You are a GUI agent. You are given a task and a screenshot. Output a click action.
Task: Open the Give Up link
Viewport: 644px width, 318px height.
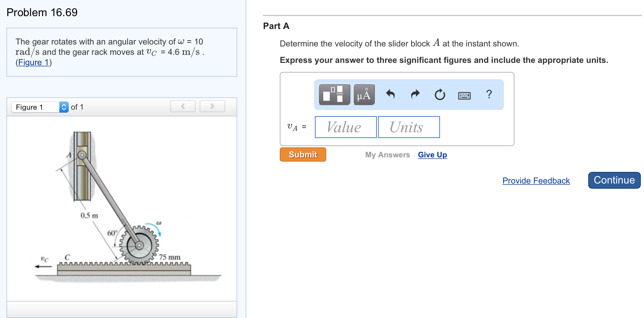pos(432,155)
